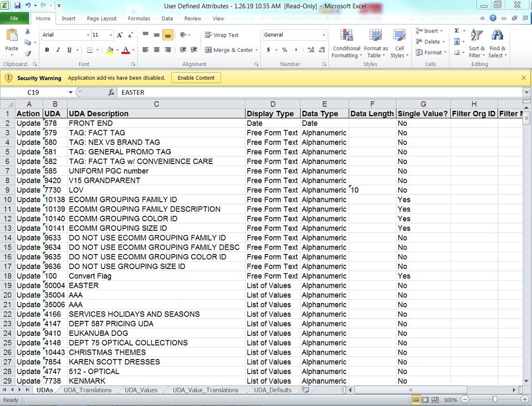Click the Top Align icon
Viewport: 532px width, 406px height.
[x=146, y=35]
